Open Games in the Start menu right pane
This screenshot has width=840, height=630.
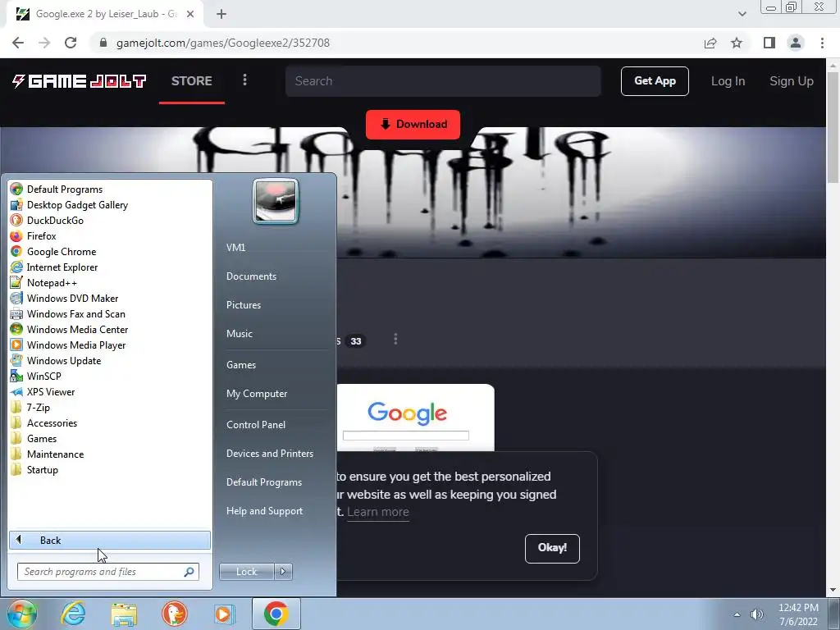pos(241,365)
